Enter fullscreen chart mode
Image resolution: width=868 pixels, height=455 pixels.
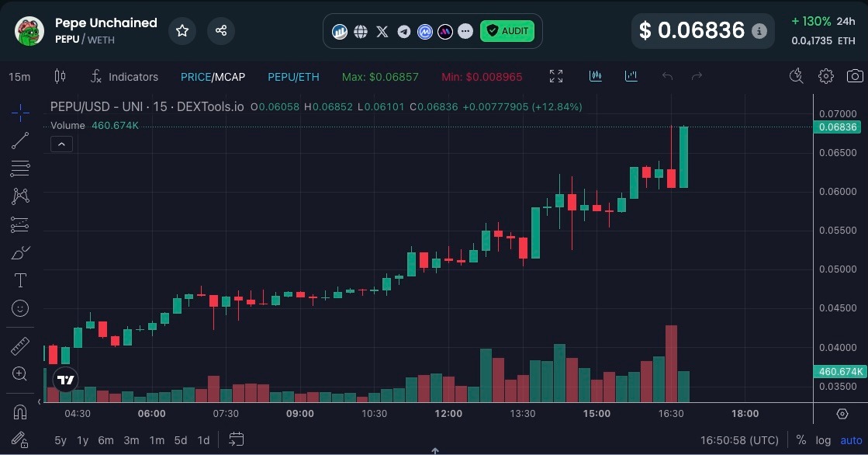[x=556, y=76]
